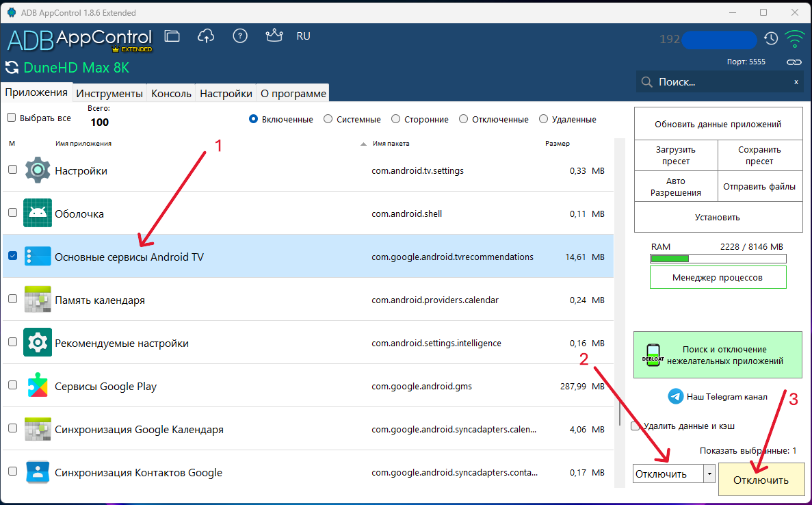
Task: Click the RAM usage progress bar
Action: 718,259
